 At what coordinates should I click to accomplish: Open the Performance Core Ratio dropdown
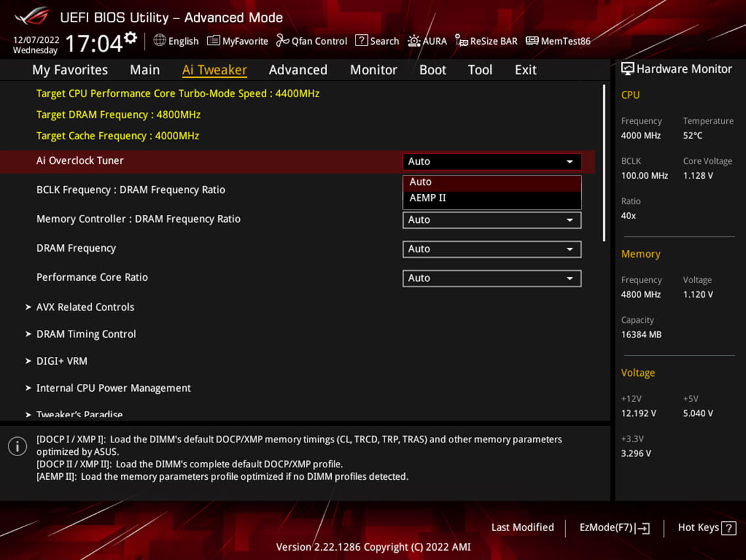[492, 278]
